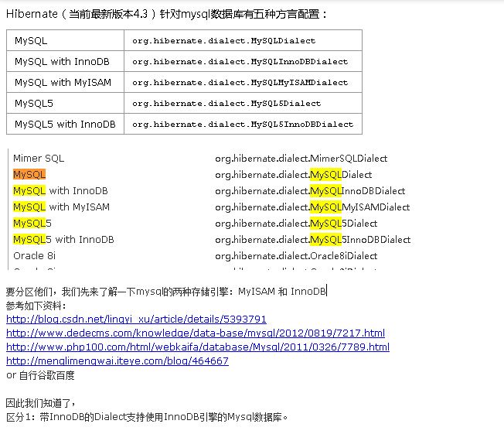Click the '参考如下资料:' line
Image resolution: width=504 pixels, height=434 pixels.
click(36, 306)
